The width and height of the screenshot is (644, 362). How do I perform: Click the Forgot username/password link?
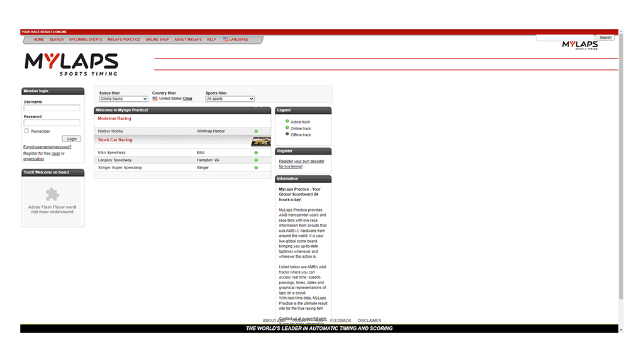coord(47,147)
